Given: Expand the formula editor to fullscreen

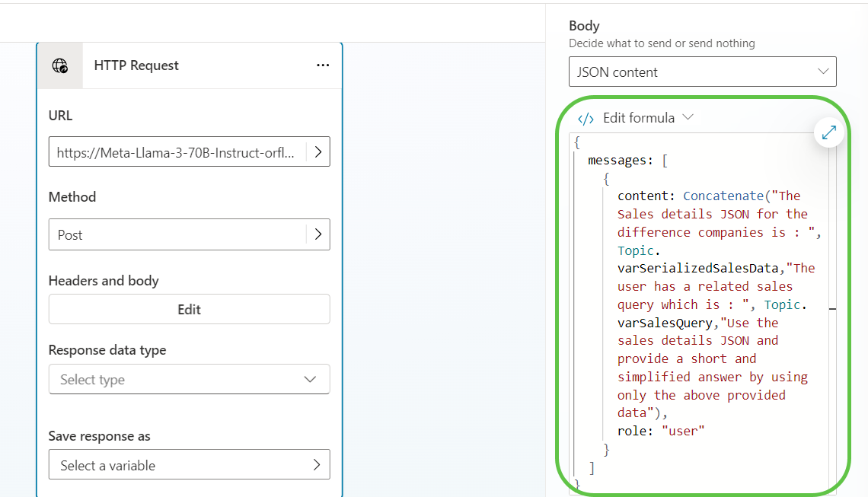Looking at the screenshot, I should click(x=828, y=132).
